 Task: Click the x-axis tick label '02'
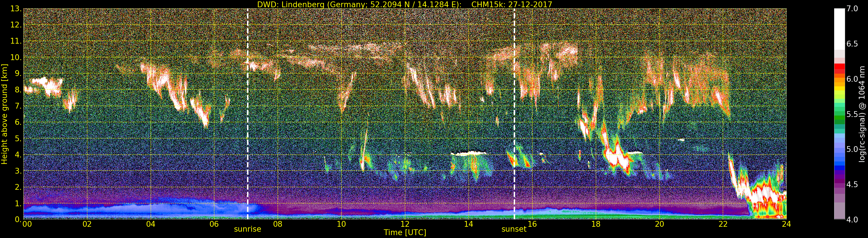[x=87, y=224]
